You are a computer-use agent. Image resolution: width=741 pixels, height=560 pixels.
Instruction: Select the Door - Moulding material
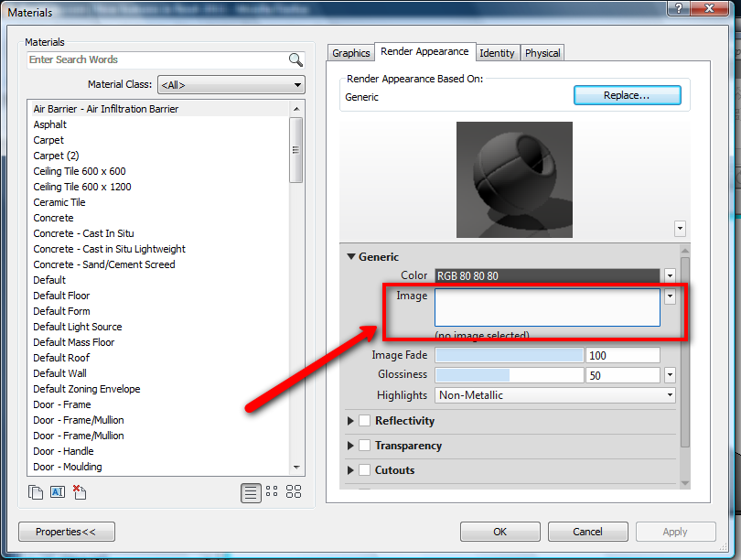tap(68, 467)
